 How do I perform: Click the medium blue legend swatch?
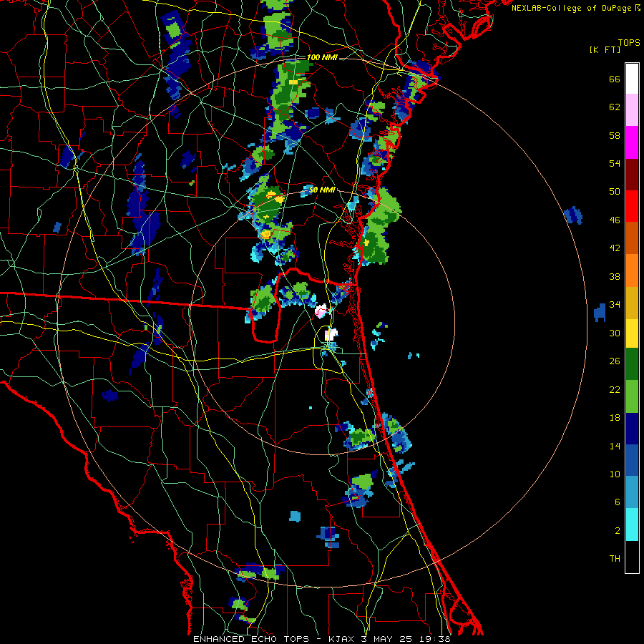click(632, 460)
